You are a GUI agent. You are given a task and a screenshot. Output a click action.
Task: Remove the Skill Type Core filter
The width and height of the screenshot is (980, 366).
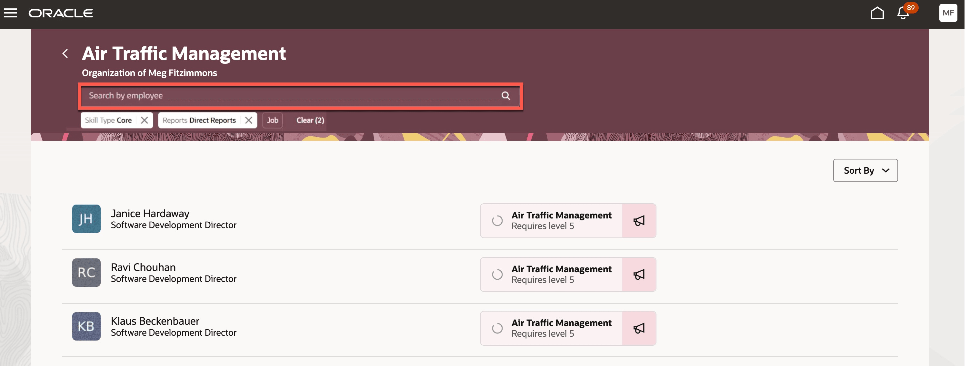(x=145, y=120)
